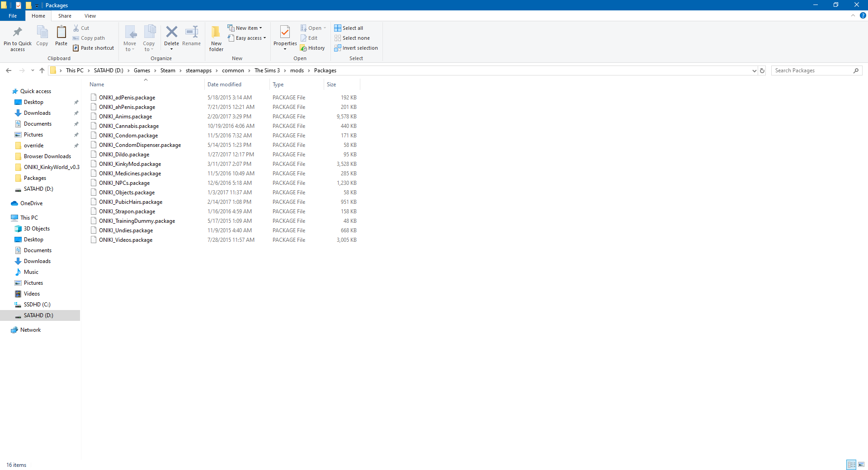Screen dimensions: 868x470
Task: Collapse the ribbon with the chevron
Action: coord(853,15)
